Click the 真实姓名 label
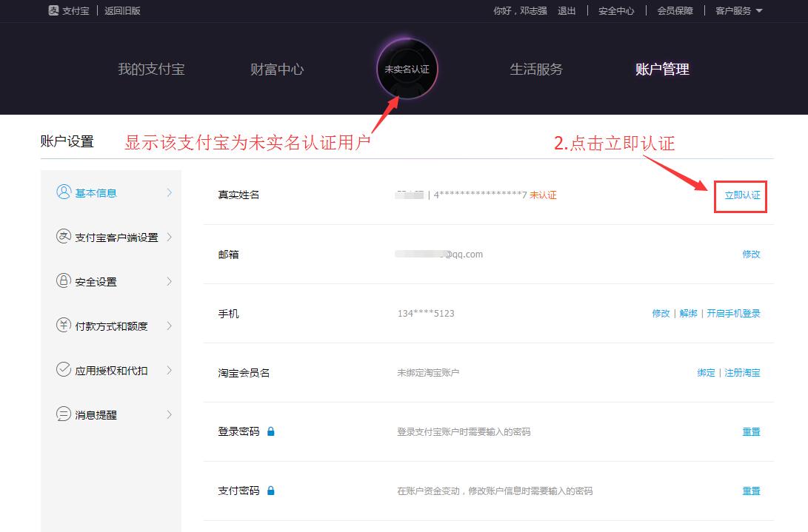Viewport: 808px width, 532px height. pyautogui.click(x=238, y=195)
